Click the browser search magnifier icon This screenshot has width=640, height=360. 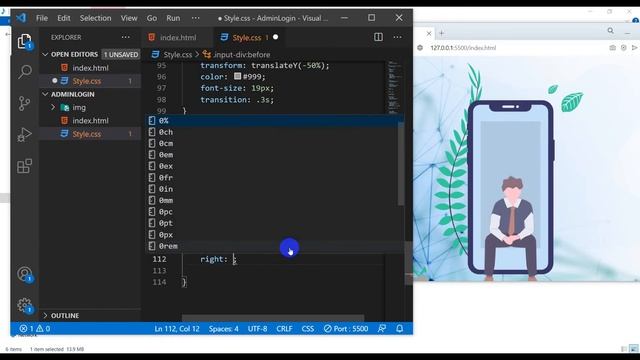610,31
